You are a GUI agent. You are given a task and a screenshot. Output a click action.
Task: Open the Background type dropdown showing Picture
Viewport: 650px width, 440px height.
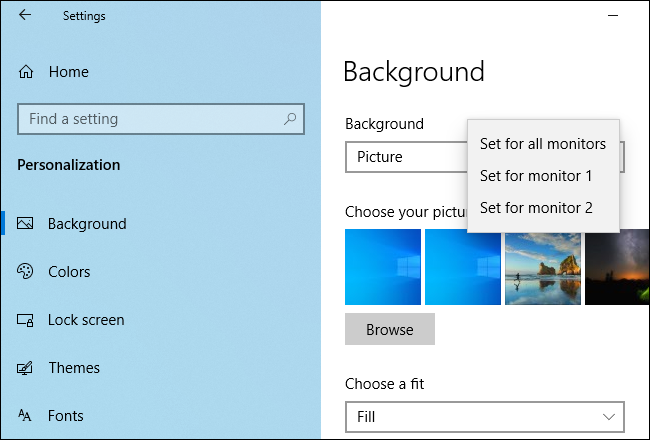(x=405, y=158)
